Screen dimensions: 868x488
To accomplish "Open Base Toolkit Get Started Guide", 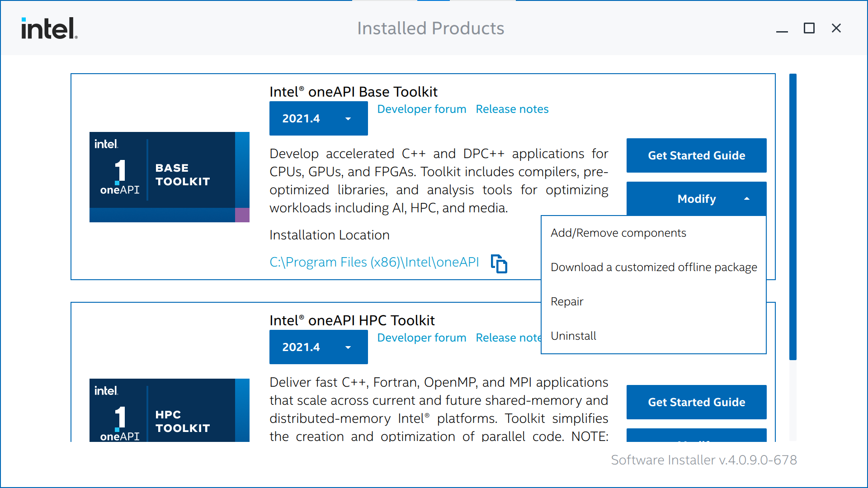I will 696,155.
